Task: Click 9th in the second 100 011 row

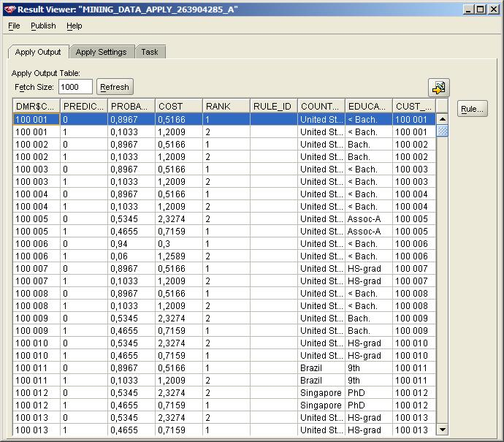Action: pyautogui.click(x=369, y=381)
